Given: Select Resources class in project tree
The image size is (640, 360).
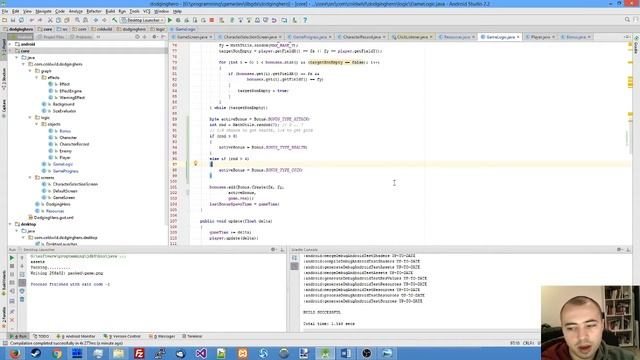Looking at the screenshot, I should coord(55,211).
